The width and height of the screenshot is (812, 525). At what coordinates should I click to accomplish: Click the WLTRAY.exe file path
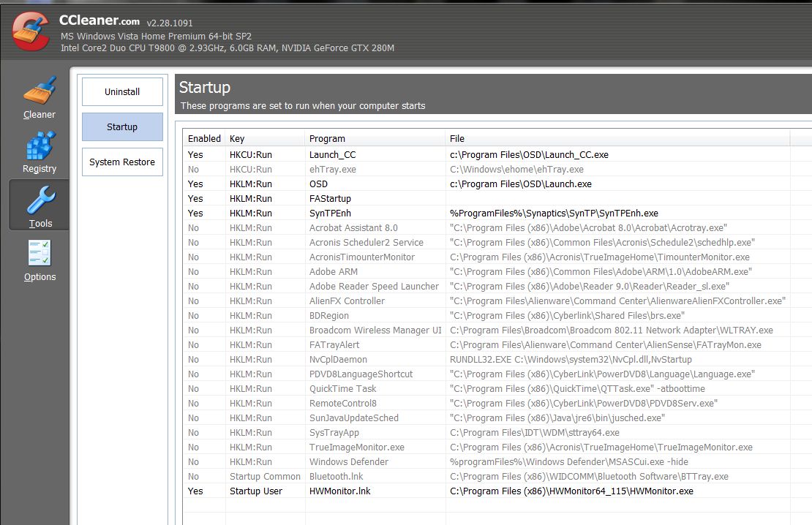[x=612, y=331]
